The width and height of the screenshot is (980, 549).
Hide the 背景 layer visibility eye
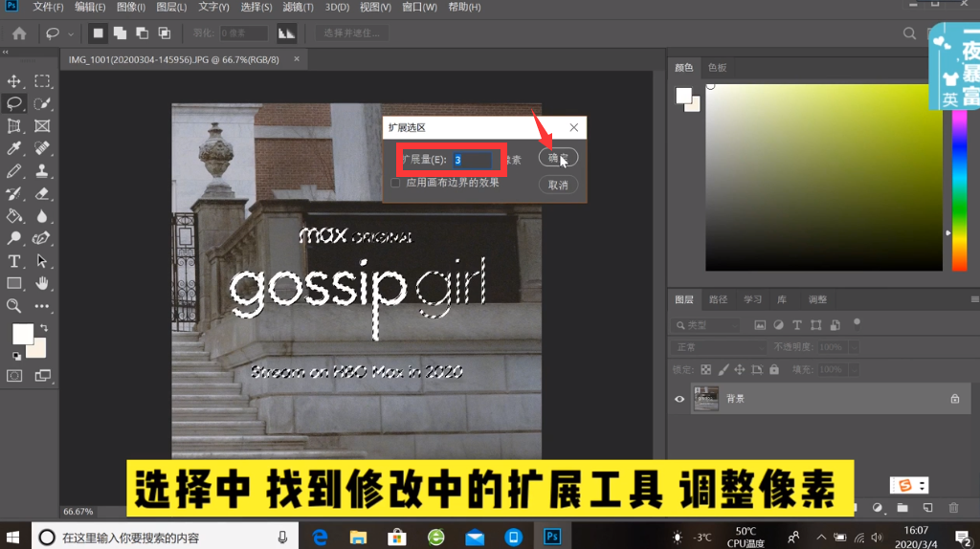pos(679,399)
